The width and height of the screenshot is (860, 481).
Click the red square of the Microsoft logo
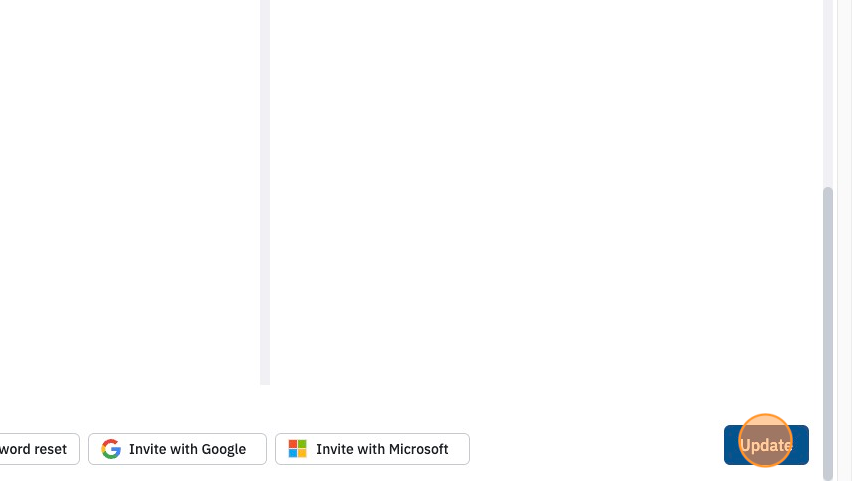tap(293, 444)
